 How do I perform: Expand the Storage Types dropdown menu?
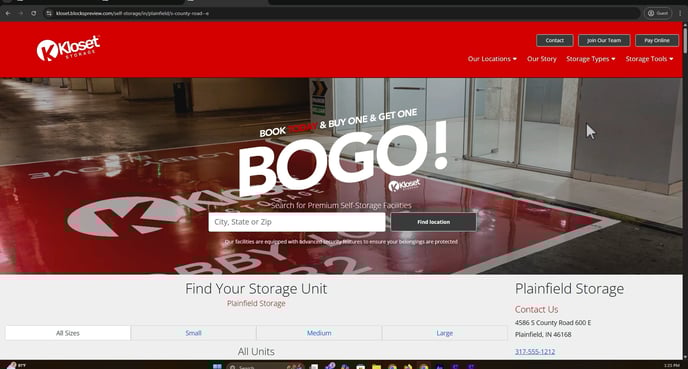tap(591, 59)
